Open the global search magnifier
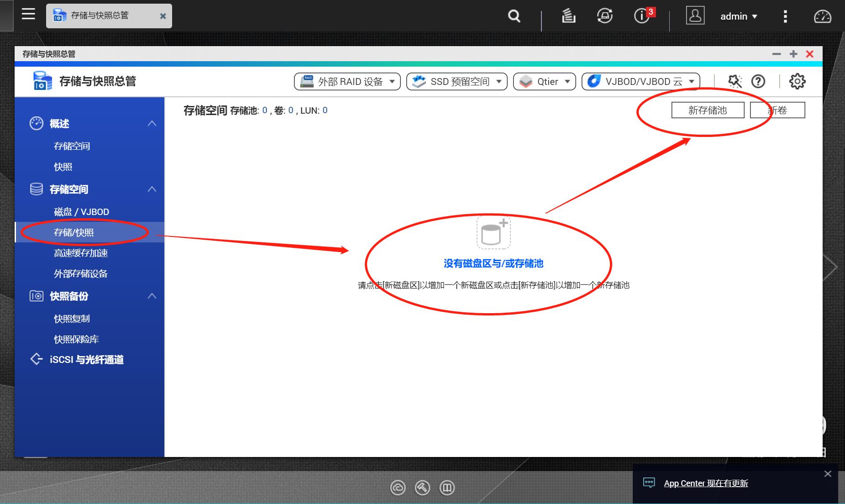This screenshot has width=845, height=504. click(x=513, y=16)
